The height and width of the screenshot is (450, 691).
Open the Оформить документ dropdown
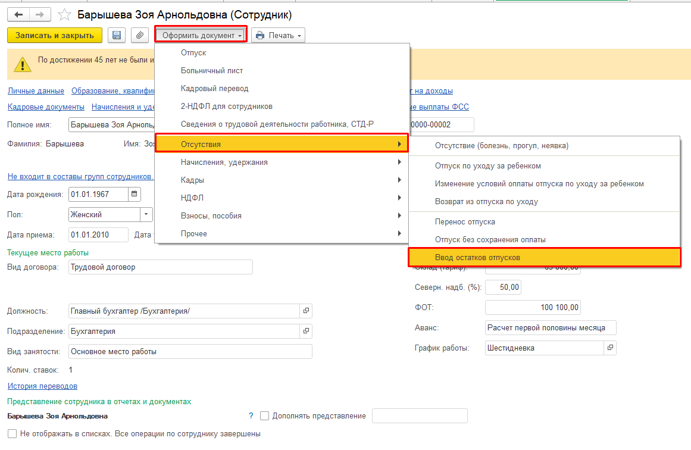(x=201, y=35)
